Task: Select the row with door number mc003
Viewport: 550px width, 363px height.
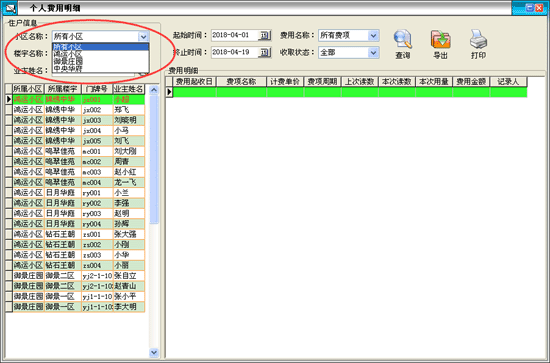Action: (75, 172)
